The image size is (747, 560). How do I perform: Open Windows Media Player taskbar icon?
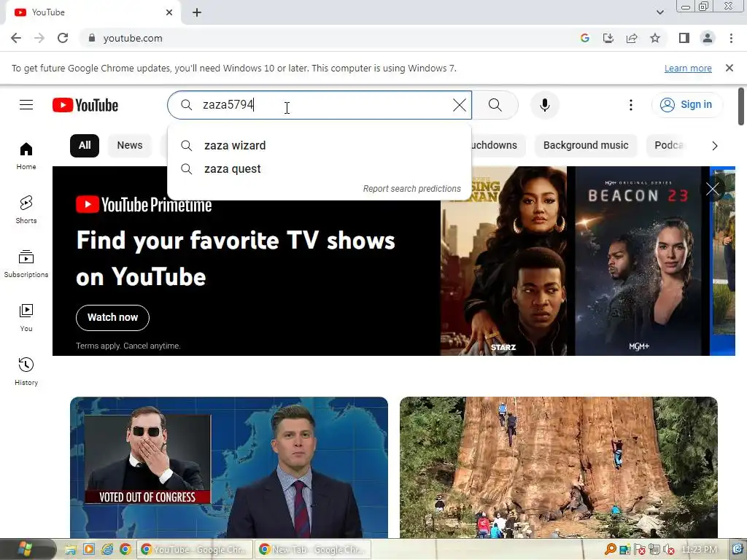coord(88,550)
